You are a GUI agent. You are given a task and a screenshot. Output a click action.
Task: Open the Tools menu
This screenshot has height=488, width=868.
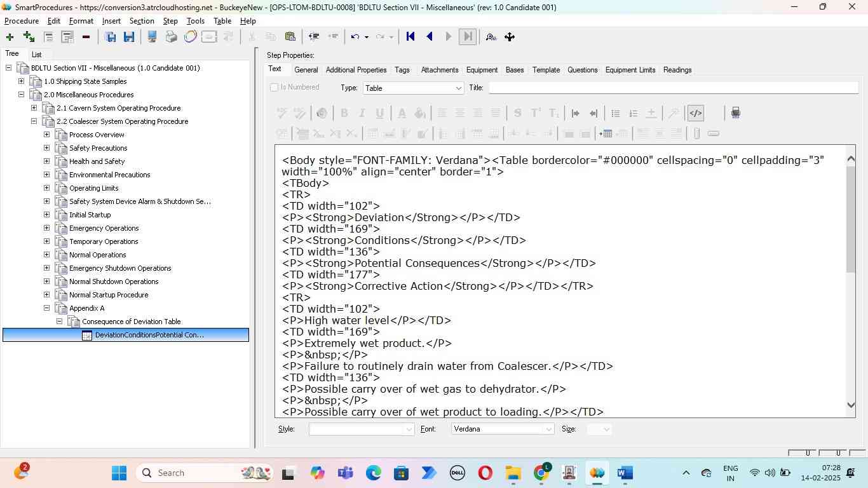tap(196, 21)
